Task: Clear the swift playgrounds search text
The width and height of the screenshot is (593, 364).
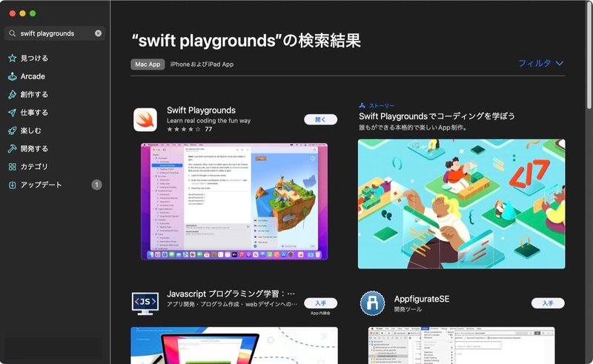Action: pos(98,33)
